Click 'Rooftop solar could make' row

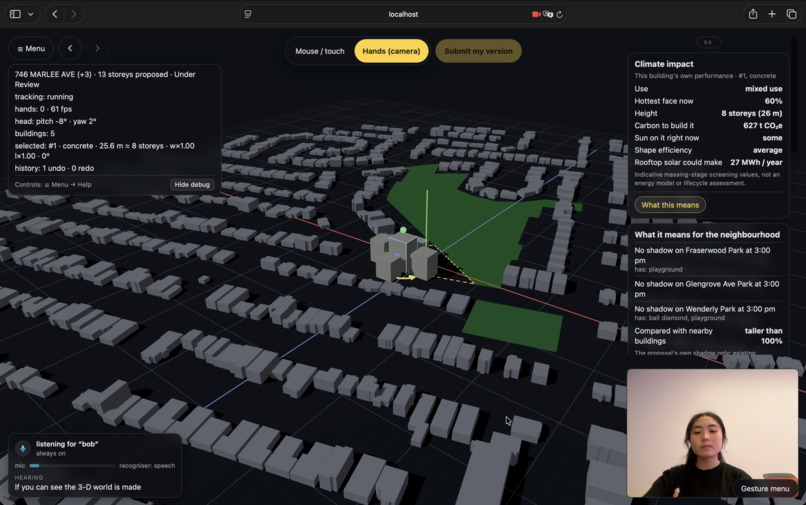(x=708, y=162)
